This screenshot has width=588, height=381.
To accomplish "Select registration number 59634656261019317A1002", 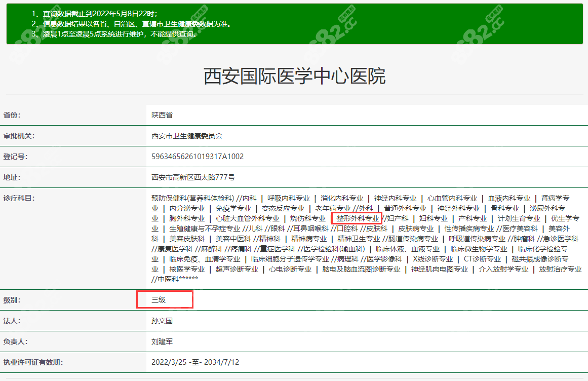I will tap(198, 157).
